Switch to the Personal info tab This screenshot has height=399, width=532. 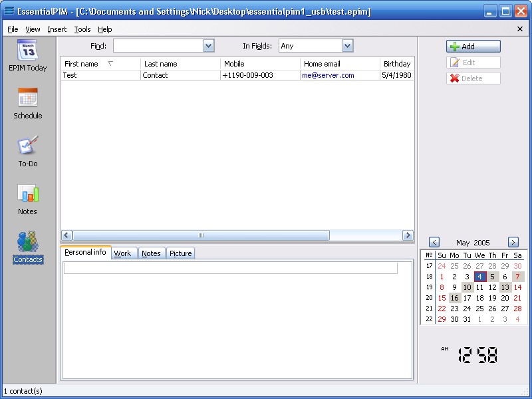[86, 253]
